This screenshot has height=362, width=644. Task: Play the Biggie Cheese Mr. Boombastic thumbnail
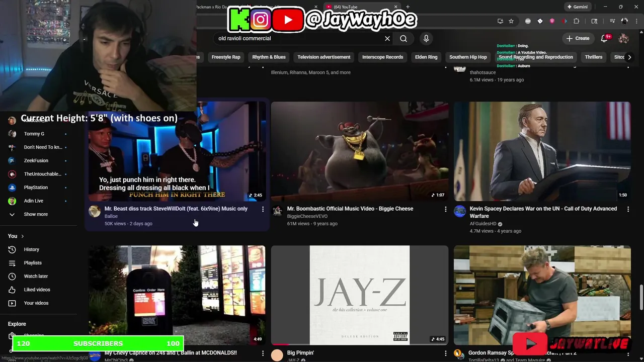(x=360, y=151)
